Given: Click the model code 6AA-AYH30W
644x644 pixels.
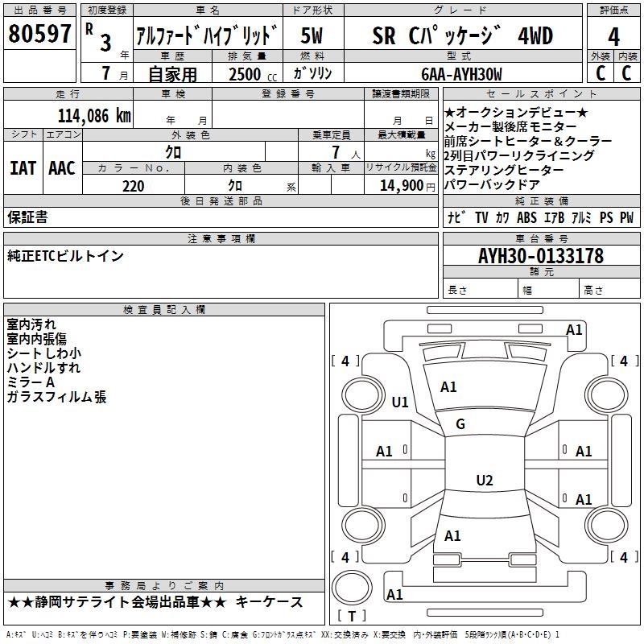Looking at the screenshot, I should coord(461,74).
